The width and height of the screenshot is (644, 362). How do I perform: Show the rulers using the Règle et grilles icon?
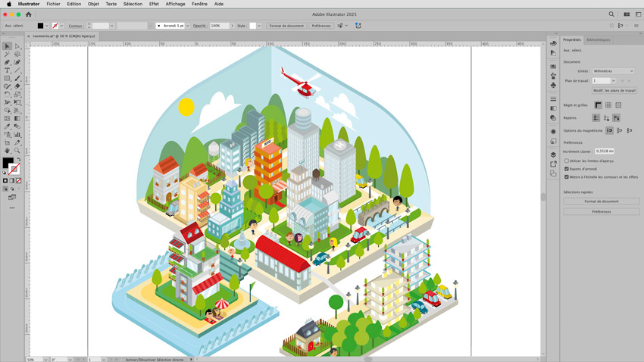click(x=598, y=105)
